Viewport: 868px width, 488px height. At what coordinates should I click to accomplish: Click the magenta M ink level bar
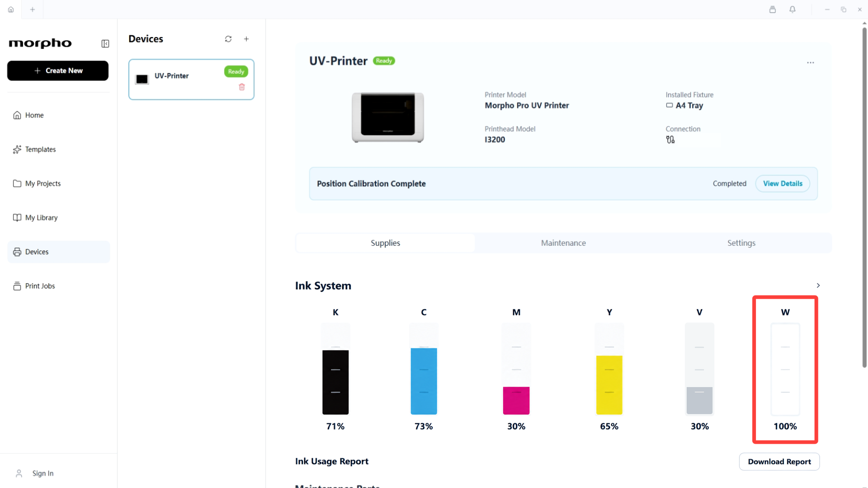pos(516,369)
